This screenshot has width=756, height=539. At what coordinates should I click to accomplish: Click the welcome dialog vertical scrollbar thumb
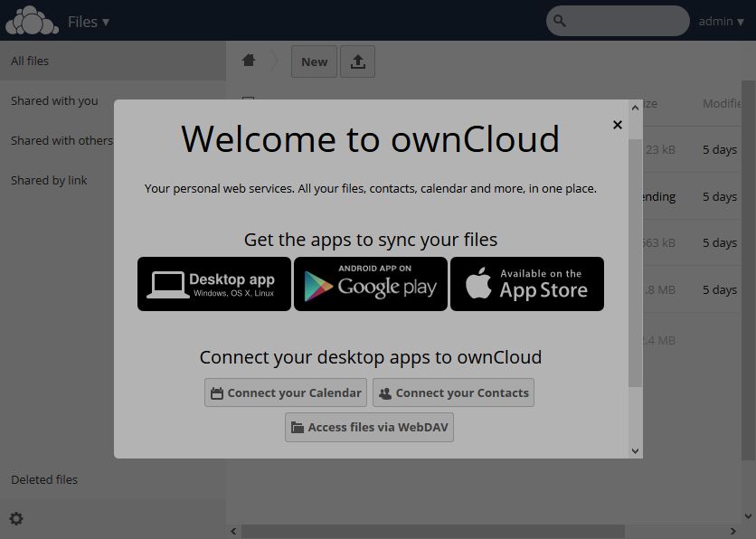pyautogui.click(x=635, y=263)
